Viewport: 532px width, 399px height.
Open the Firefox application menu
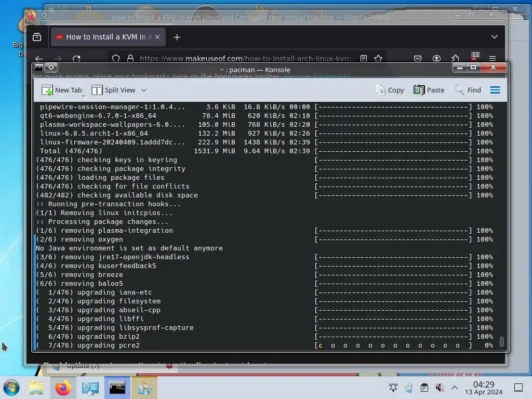(x=493, y=58)
